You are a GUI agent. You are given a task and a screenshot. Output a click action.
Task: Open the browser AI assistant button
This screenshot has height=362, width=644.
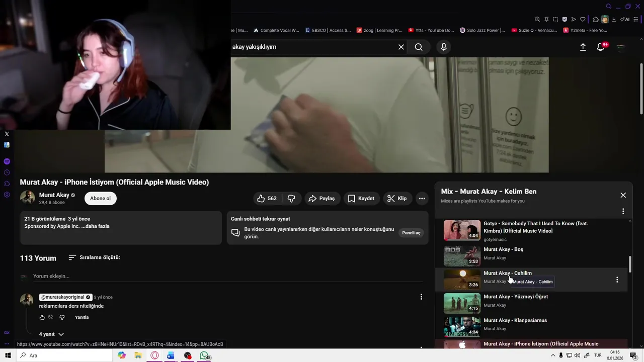(625, 19)
